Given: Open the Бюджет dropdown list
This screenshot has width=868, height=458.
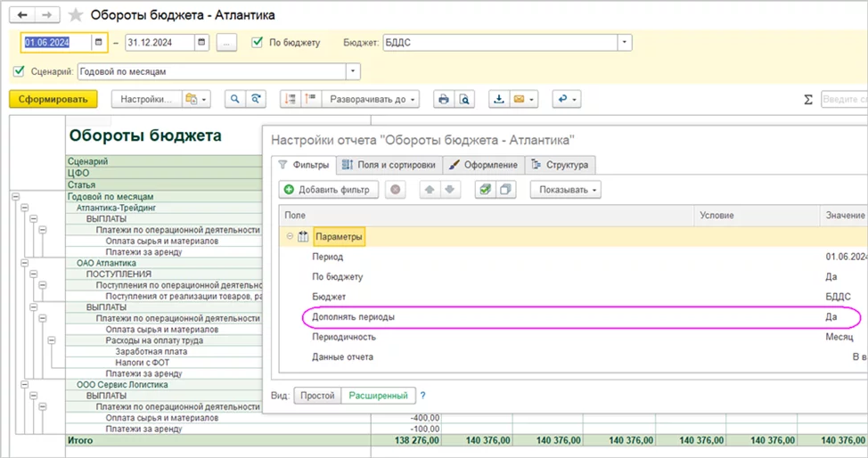Looking at the screenshot, I should point(625,42).
